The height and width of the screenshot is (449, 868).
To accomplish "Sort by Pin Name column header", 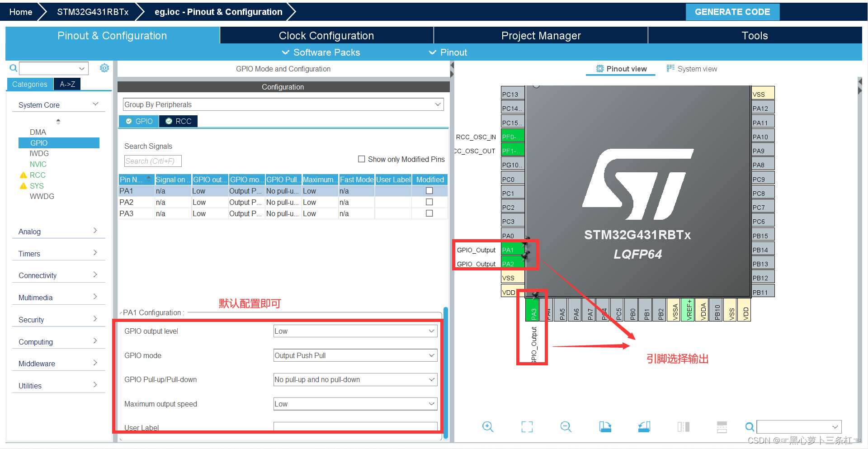I will 136,180.
